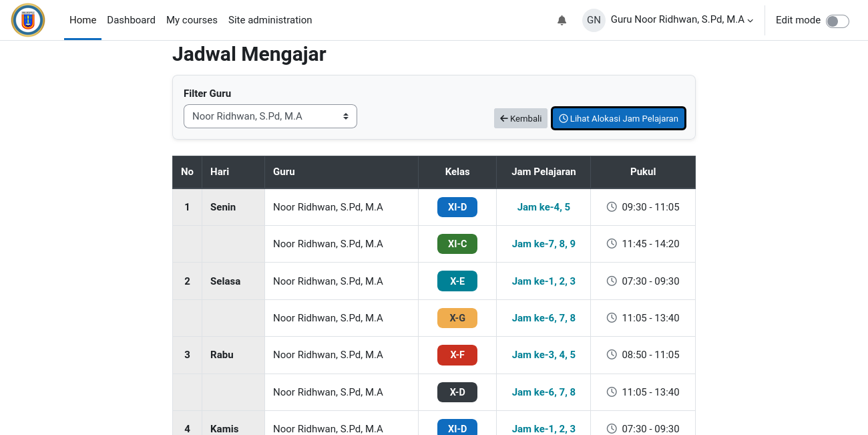This screenshot has height=435, width=868.
Task: Click the clock icon beside 09:30 - 11:05
Action: (x=612, y=207)
